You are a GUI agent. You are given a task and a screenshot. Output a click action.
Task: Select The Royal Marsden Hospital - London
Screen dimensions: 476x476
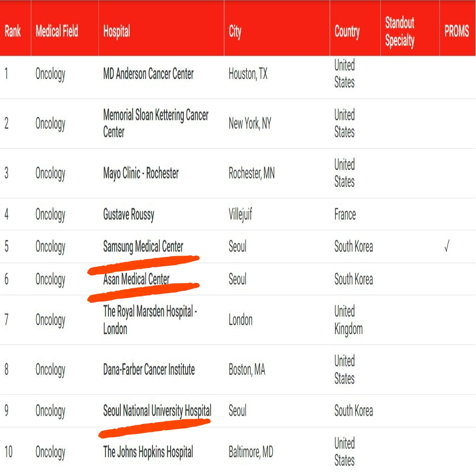(150, 320)
